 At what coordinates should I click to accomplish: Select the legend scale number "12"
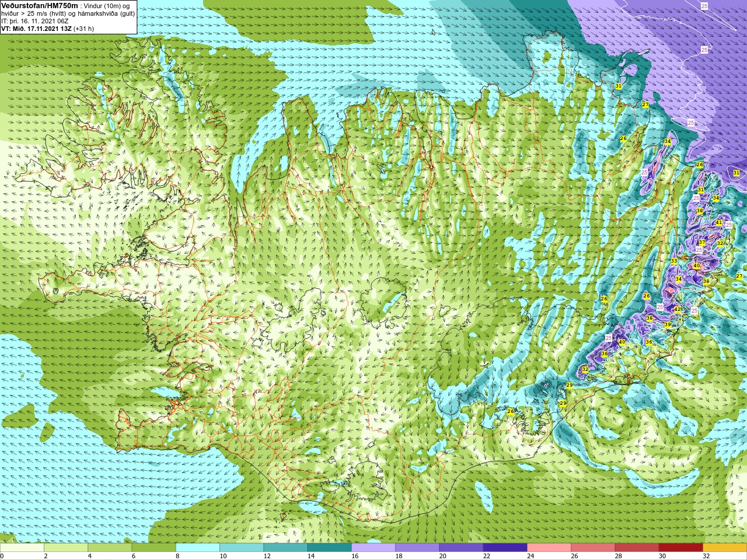pos(267,556)
